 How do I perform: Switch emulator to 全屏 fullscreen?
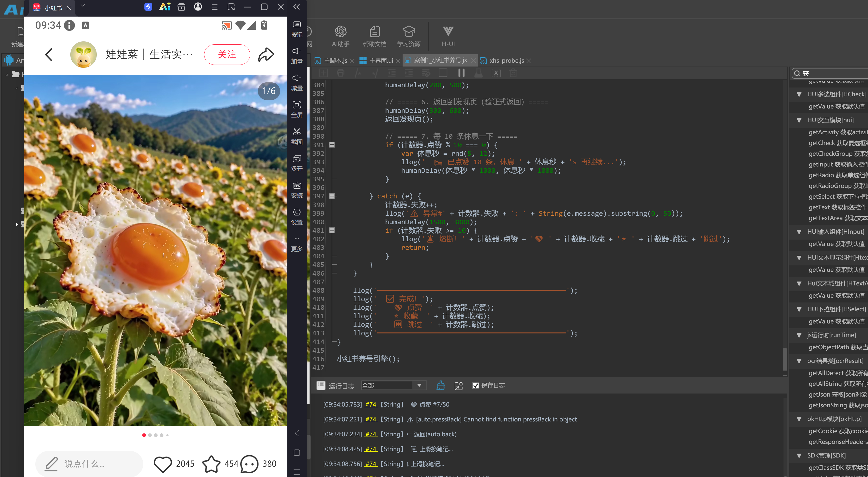click(x=297, y=109)
